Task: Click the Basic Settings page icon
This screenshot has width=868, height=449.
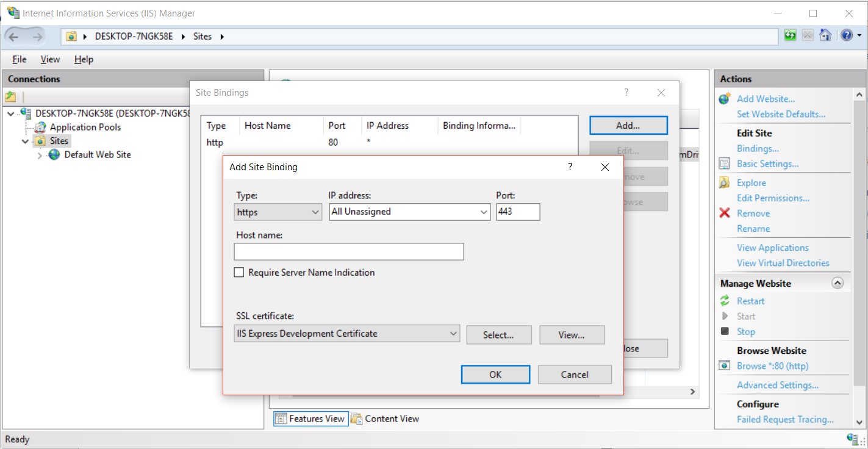Action: click(725, 163)
